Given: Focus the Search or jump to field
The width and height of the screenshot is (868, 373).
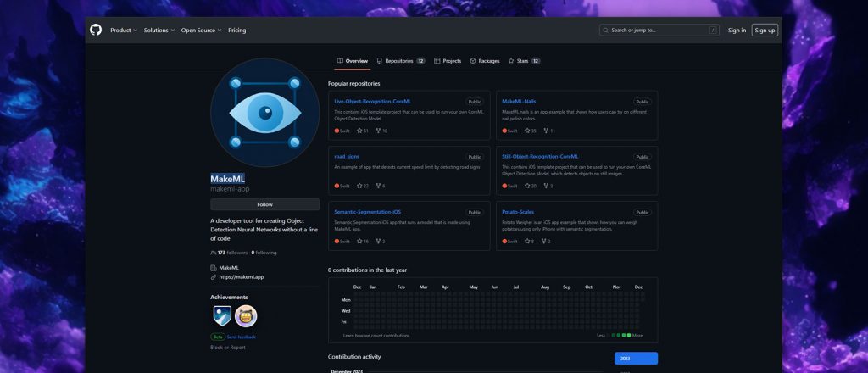Looking at the screenshot, I should (x=659, y=31).
